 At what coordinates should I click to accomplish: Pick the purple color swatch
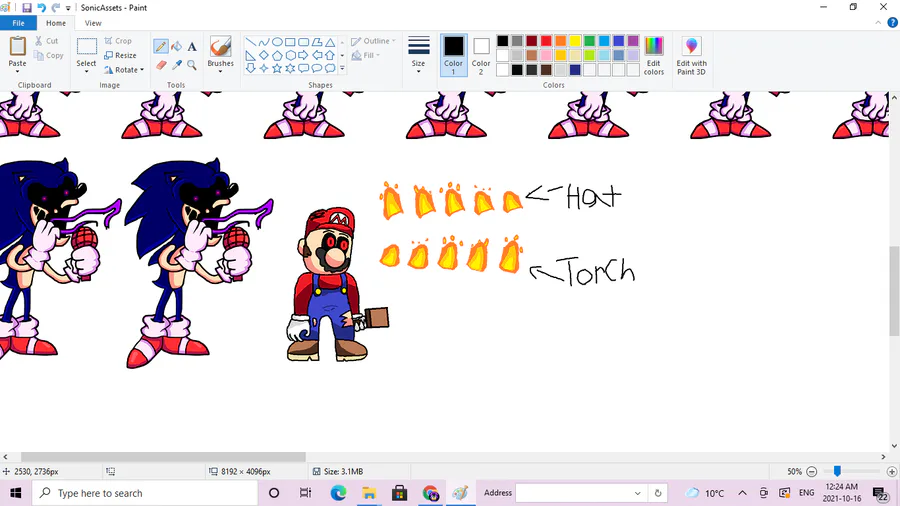[633, 41]
